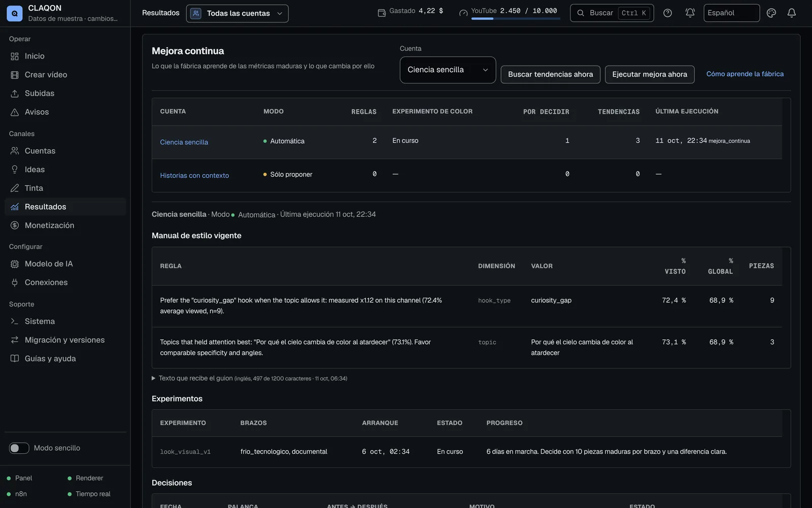Open notifications bell at far right
The width and height of the screenshot is (812, 508).
[791, 13]
